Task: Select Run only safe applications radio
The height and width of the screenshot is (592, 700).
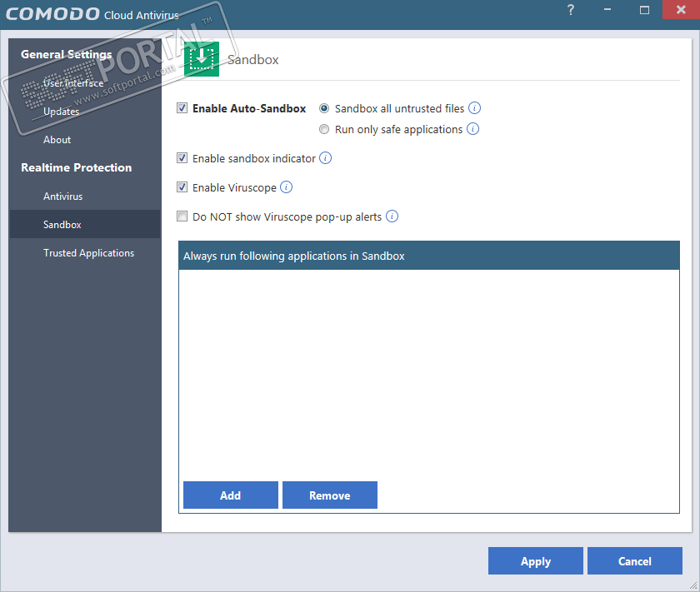Action: tap(324, 129)
